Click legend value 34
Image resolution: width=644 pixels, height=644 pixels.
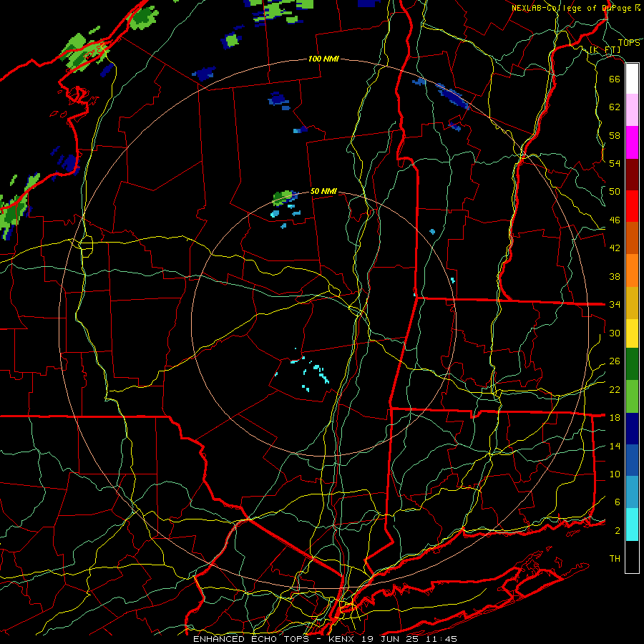(615, 304)
